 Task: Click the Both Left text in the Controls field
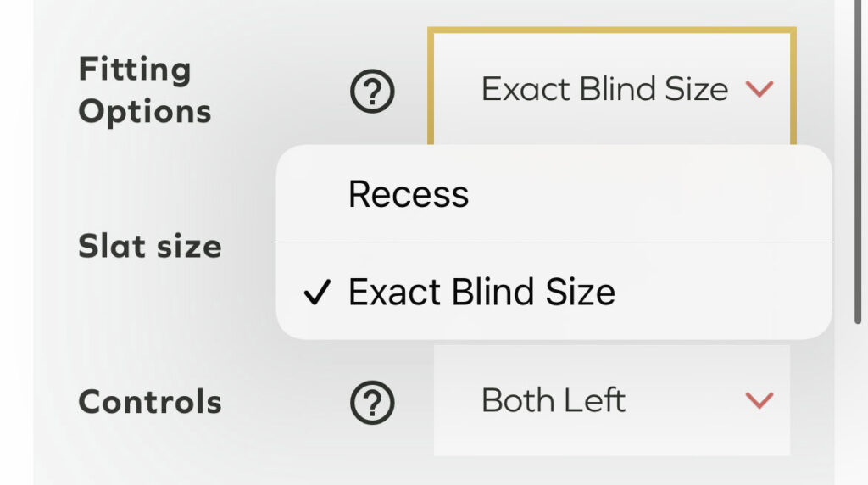point(553,400)
